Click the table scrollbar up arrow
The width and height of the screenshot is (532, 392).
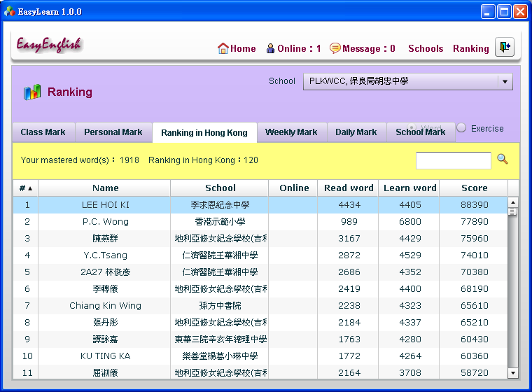(513, 202)
